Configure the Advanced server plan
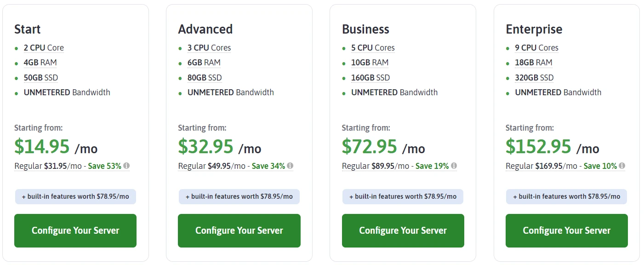644x265 pixels. (x=239, y=230)
